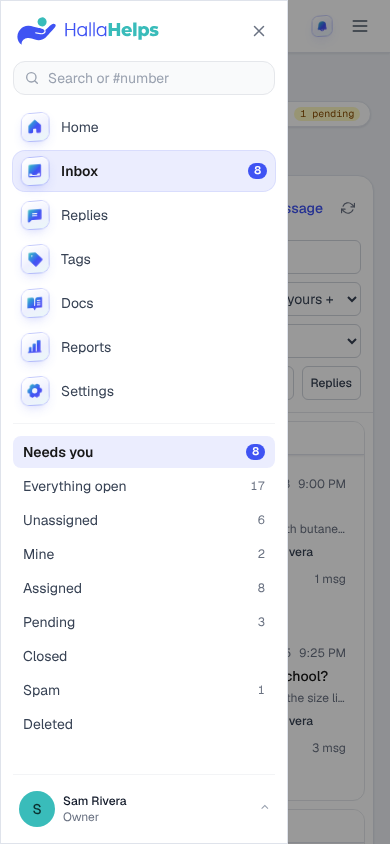
Task: Close the navigation drawer with X
Action: pyautogui.click(x=259, y=31)
